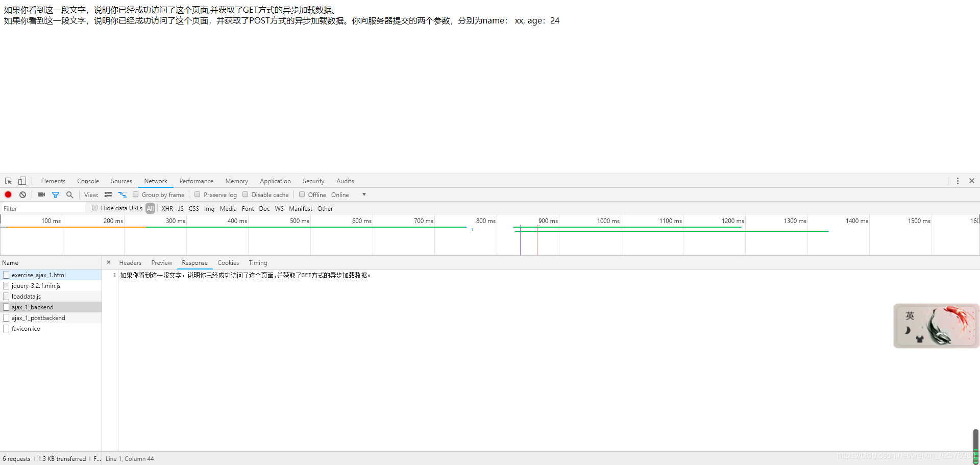Filter requests by Img

(x=209, y=208)
